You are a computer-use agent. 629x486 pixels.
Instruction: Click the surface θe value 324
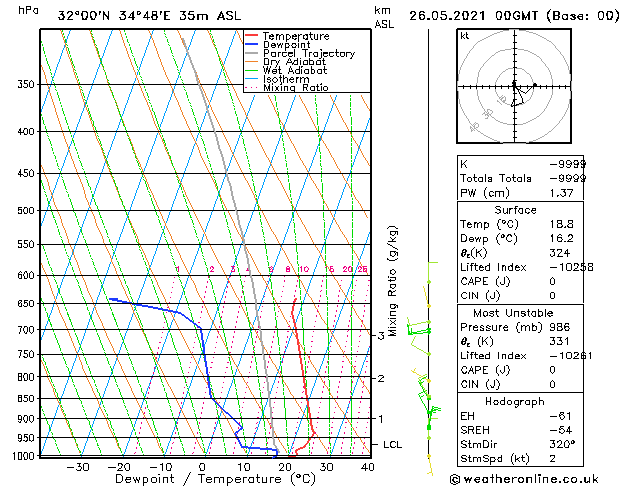(x=560, y=253)
